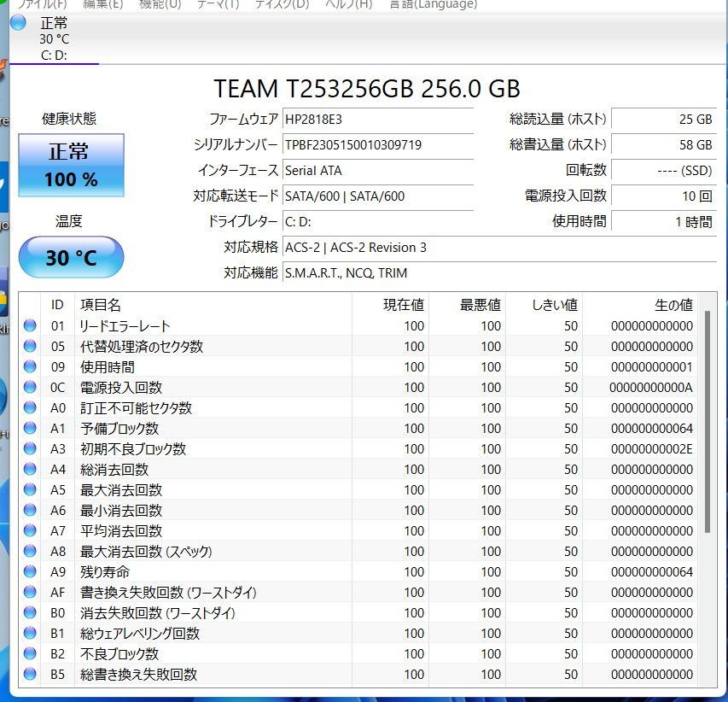Open the テーマ(T) menu

click(x=218, y=4)
